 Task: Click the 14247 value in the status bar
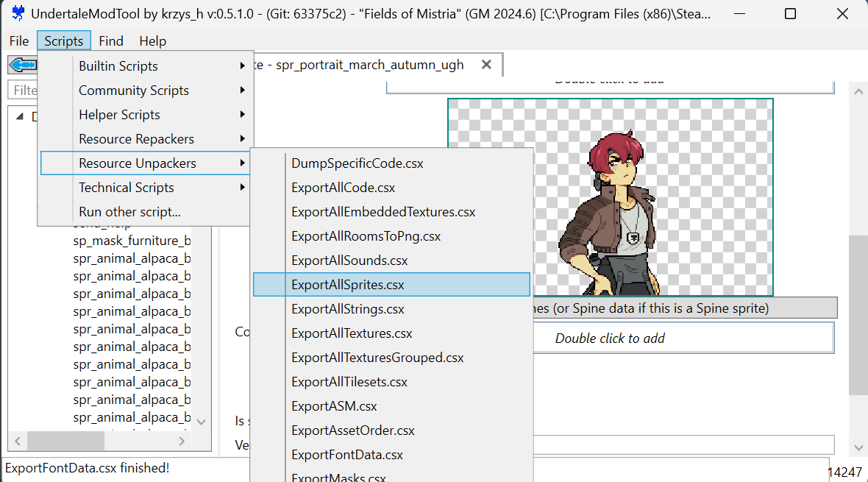[845, 472]
